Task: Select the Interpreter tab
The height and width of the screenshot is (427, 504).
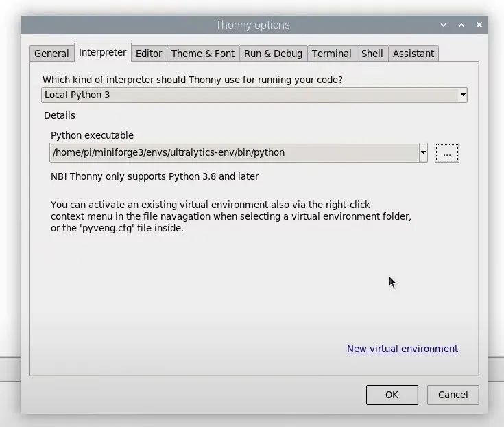Action: click(103, 52)
